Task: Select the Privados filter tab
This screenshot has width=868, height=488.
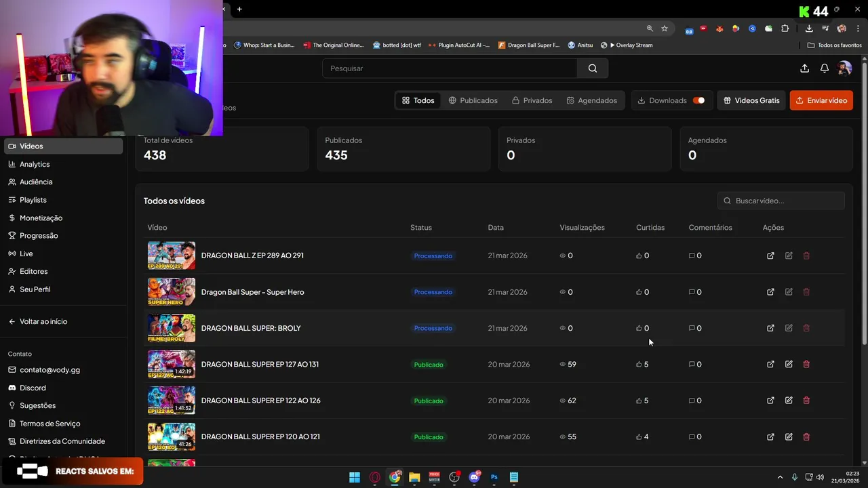Action: point(532,100)
